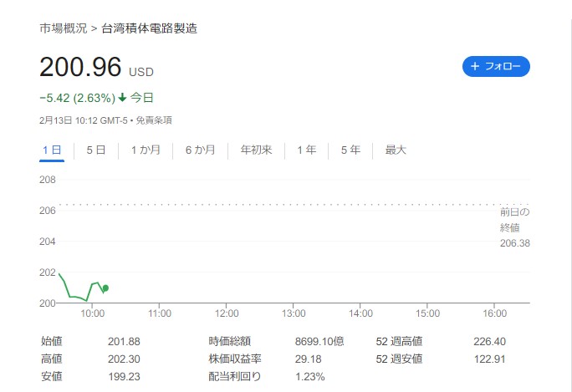Click the down arrow icon beside 今日
Image resolution: width=572 pixels, height=392 pixels.
coord(123,97)
